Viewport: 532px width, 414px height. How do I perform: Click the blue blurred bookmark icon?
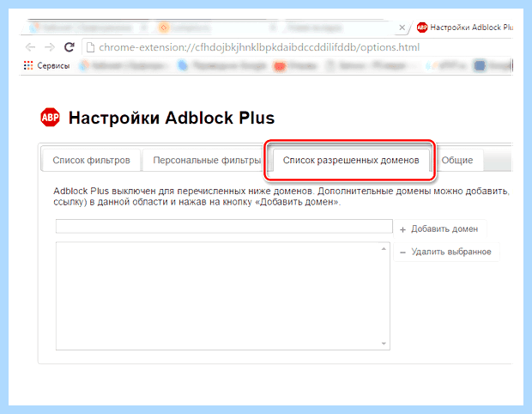[183, 65]
